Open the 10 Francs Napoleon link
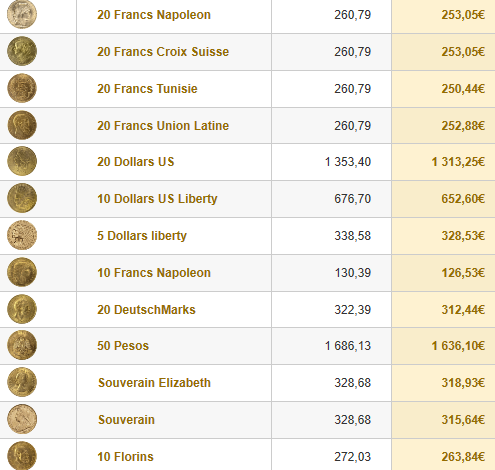Viewport: 495px width, 470px height. 154,273
